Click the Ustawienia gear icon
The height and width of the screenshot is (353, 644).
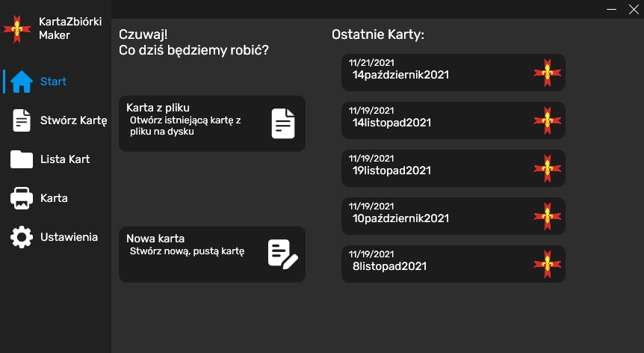tap(22, 238)
